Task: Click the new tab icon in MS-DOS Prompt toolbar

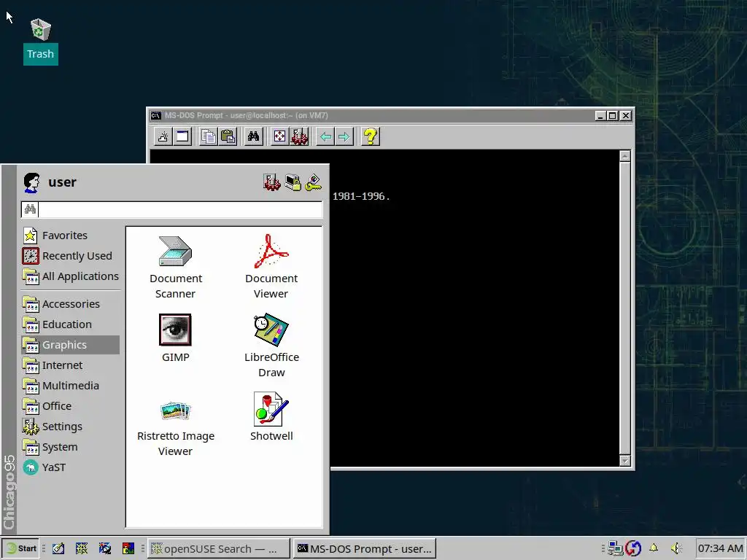Action: (163, 136)
